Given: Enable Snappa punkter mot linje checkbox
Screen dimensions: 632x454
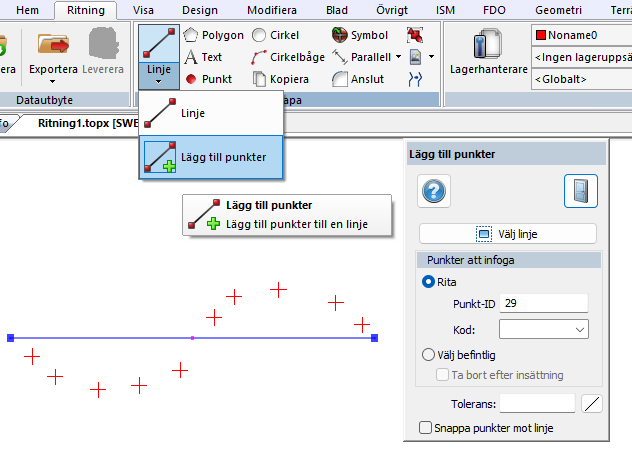Looking at the screenshot, I should pyautogui.click(x=426, y=428).
